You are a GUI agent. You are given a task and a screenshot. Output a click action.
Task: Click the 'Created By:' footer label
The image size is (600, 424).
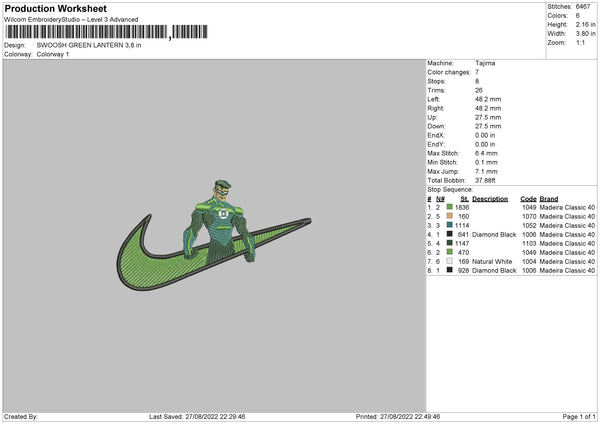[x=21, y=417]
